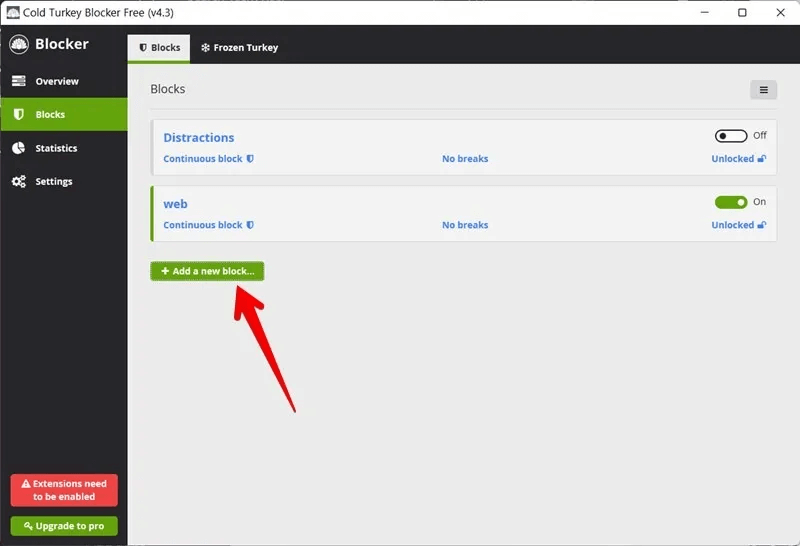Click the Off label next to Distractions toggle
This screenshot has height=546, width=800.
760,135
